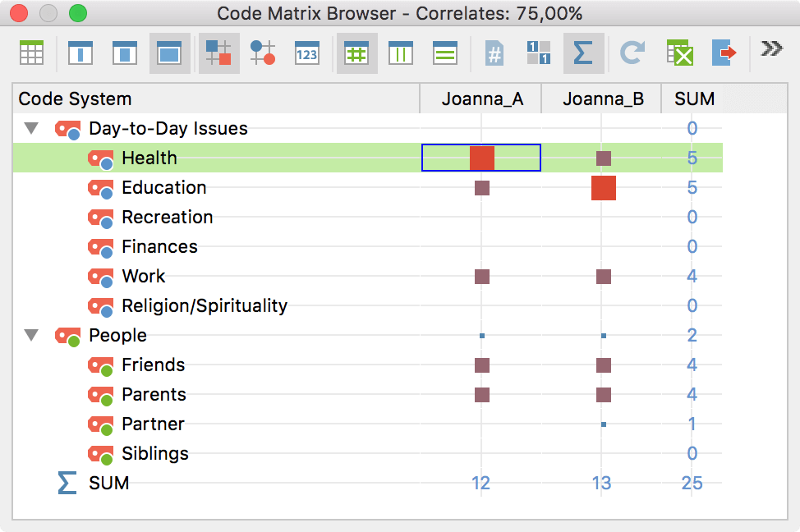Select names columns: short display icon

tap(125, 53)
